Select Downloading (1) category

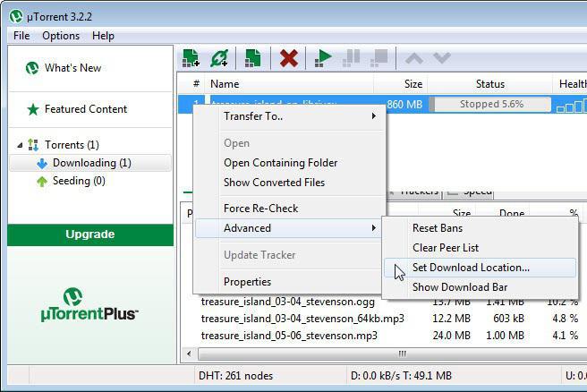pos(91,163)
